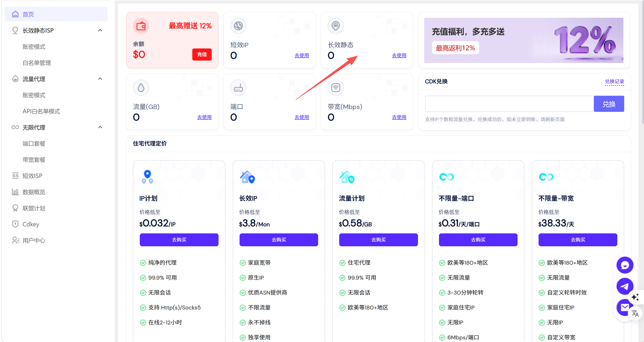644x342 pixels.
Task: Collapse the 流量代理 sidebar group
Action: 100,79
